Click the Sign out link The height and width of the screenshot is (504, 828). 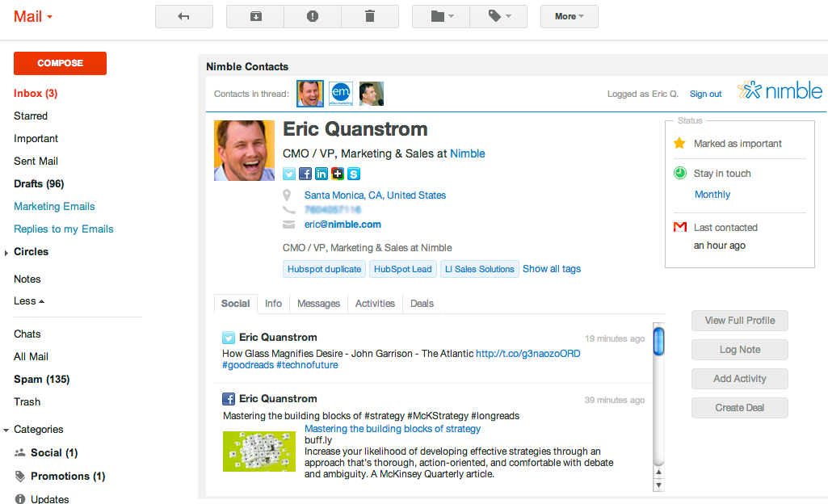click(x=705, y=94)
